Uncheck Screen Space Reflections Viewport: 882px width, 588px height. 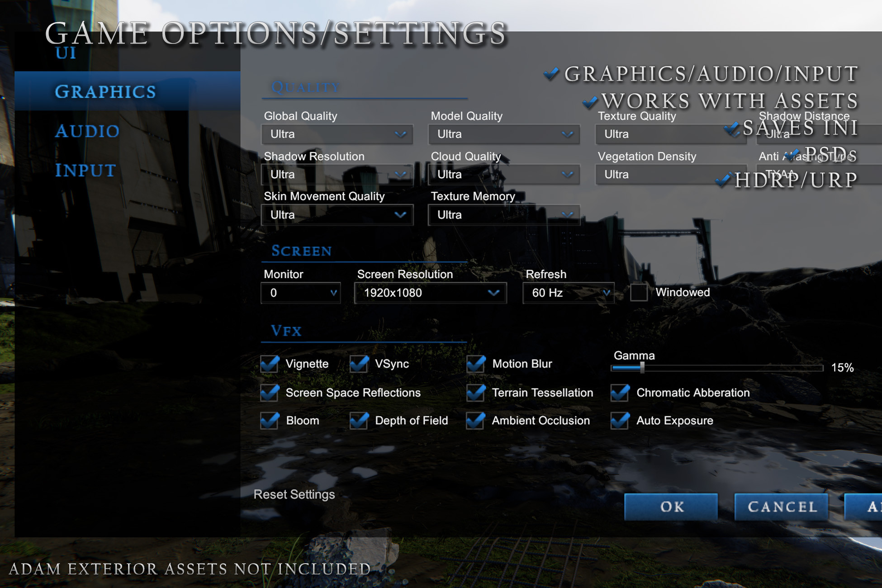coord(269,393)
